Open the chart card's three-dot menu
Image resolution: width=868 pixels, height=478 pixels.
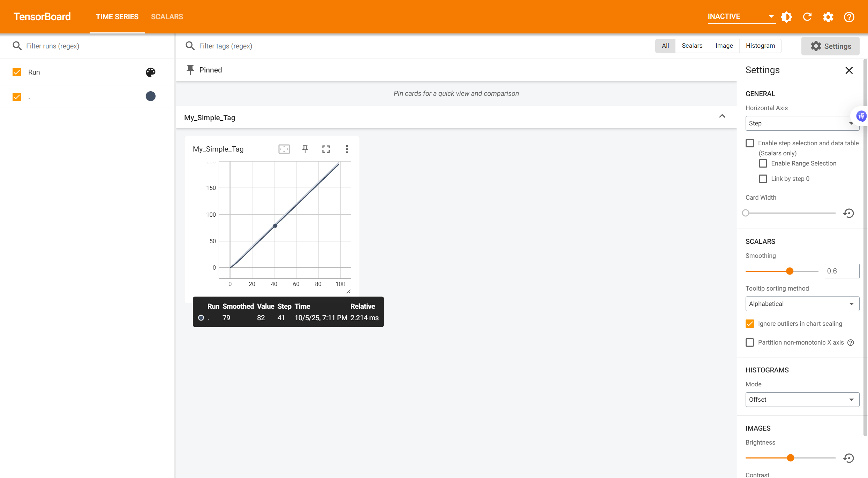pyautogui.click(x=347, y=149)
